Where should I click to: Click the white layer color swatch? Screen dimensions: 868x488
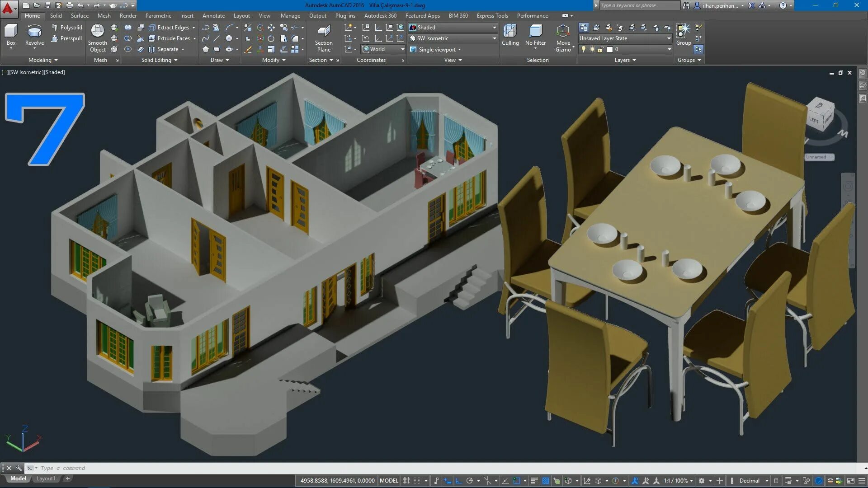tap(609, 49)
